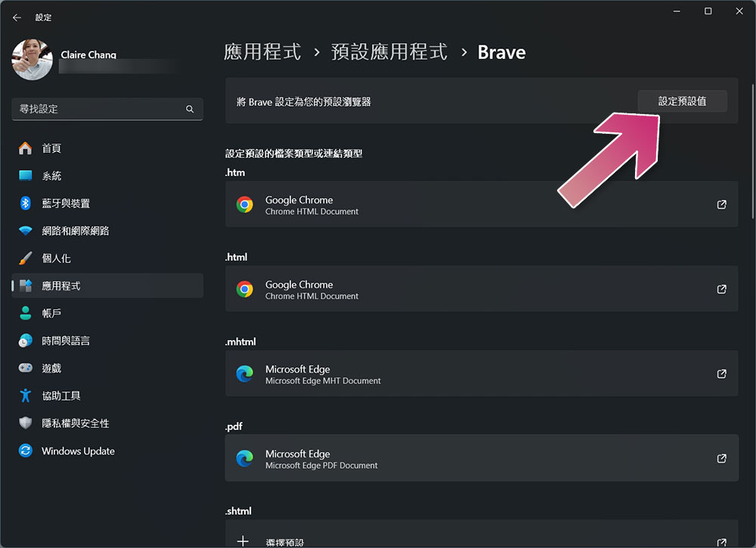Open external link icon for .htm

721,204
